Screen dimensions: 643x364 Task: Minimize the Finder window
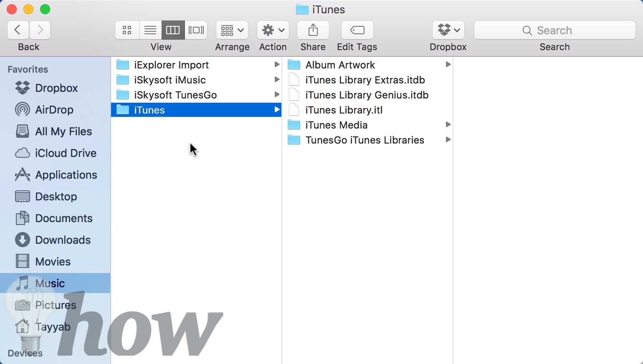point(28,9)
